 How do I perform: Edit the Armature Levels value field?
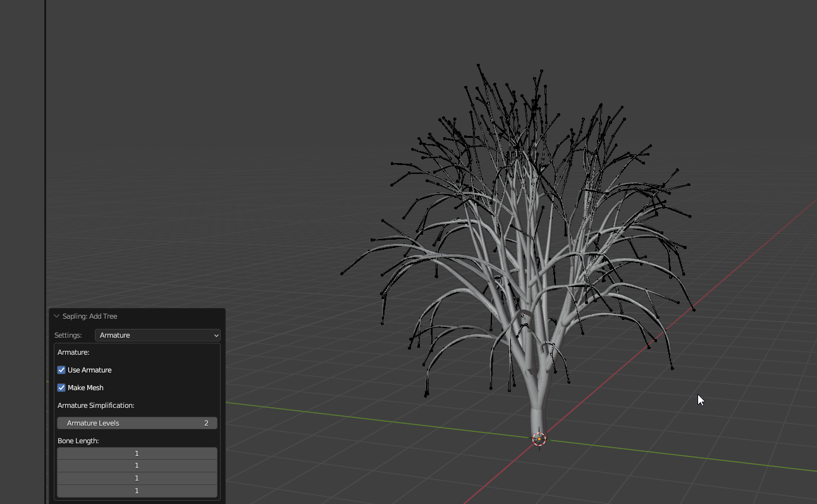137,422
